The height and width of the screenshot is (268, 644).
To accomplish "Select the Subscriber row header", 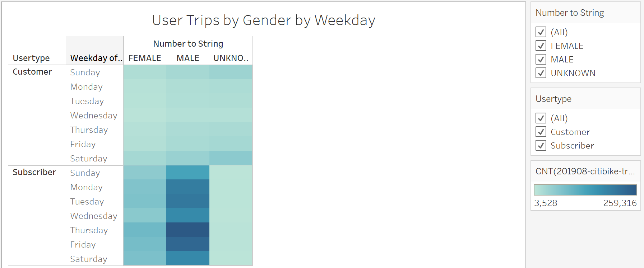I will [34, 172].
